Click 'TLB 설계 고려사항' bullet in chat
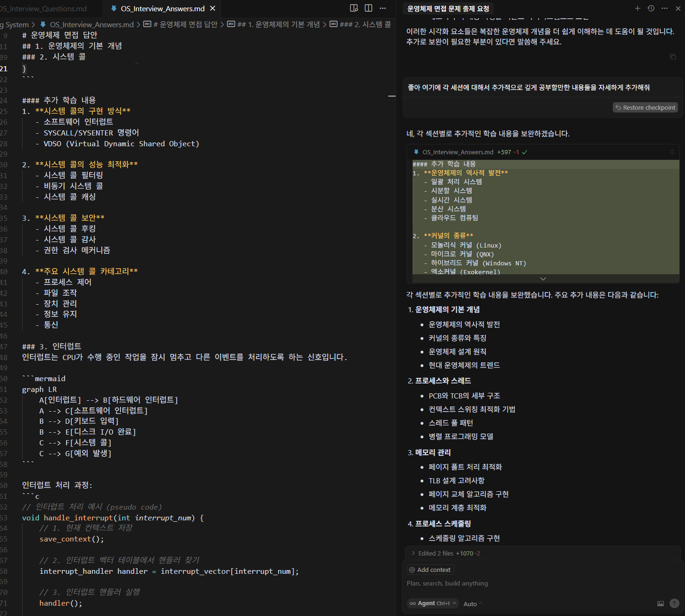 (x=457, y=481)
